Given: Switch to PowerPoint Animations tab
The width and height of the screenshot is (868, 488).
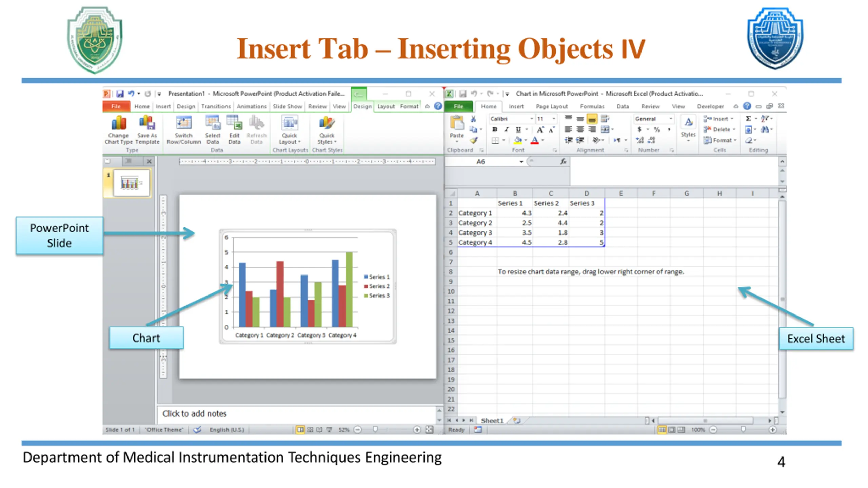Looking at the screenshot, I should pyautogui.click(x=252, y=106).
